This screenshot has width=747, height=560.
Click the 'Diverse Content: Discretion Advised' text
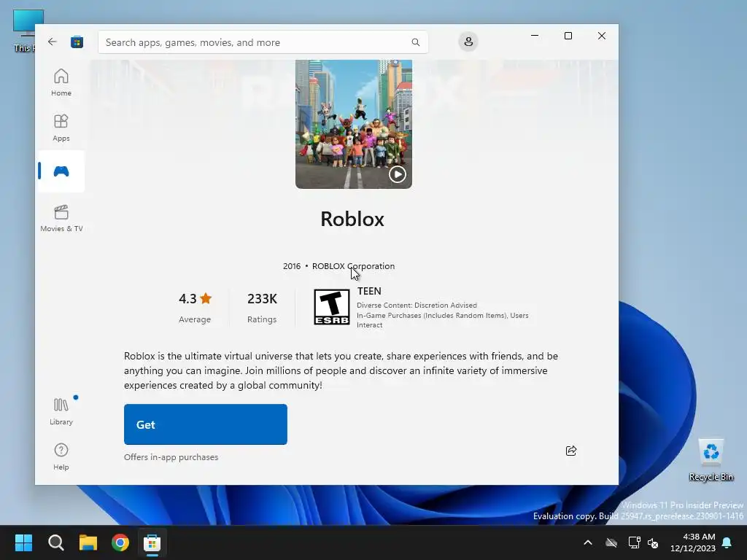pyautogui.click(x=417, y=306)
